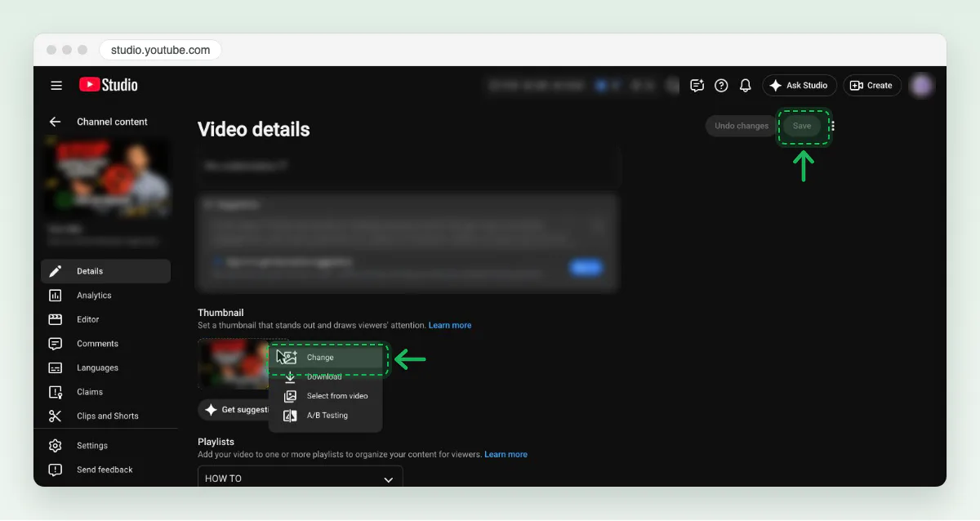Open the Analytics section in sidebar
This screenshot has height=521, width=980.
(x=105, y=296)
